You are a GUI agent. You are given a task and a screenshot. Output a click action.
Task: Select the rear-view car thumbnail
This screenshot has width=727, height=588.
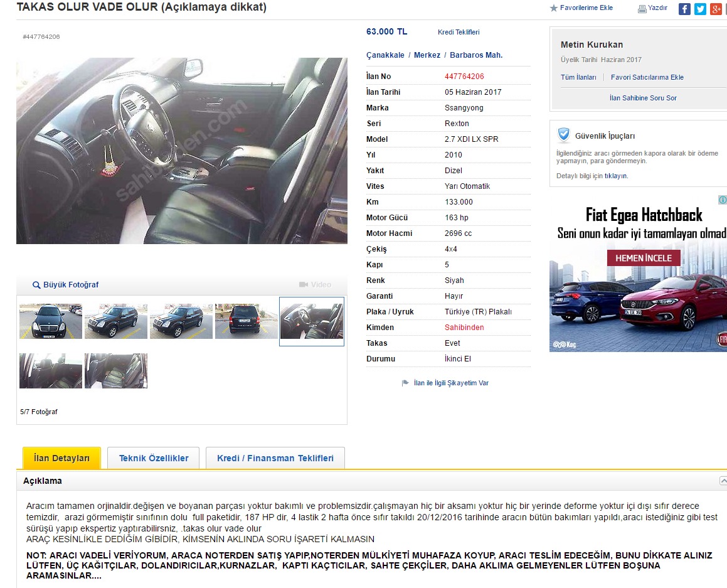pos(246,321)
